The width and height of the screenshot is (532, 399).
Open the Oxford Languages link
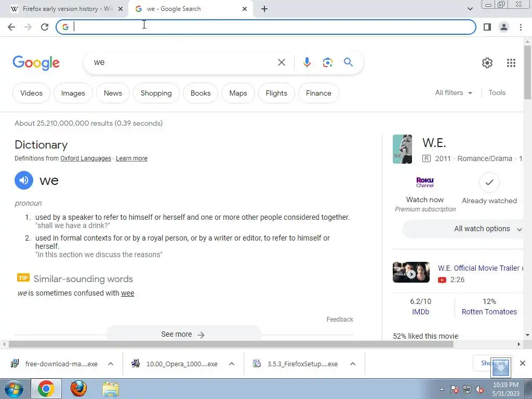click(x=86, y=158)
